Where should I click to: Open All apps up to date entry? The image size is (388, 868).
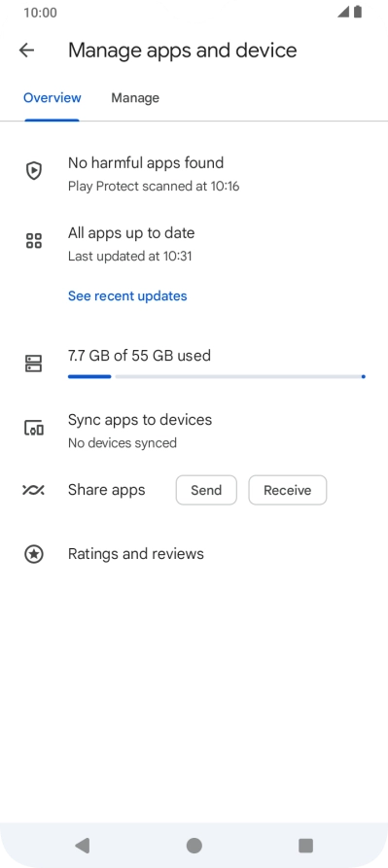click(x=194, y=244)
